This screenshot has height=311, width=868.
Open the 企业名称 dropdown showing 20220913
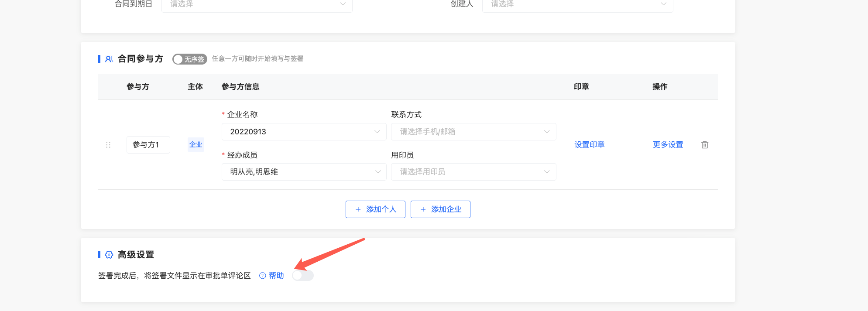(x=304, y=132)
